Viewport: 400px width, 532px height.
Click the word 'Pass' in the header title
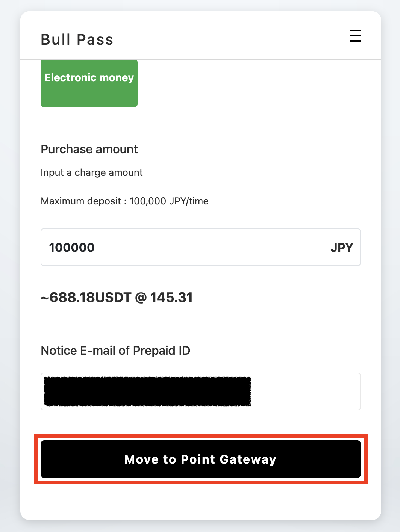pyautogui.click(x=95, y=39)
